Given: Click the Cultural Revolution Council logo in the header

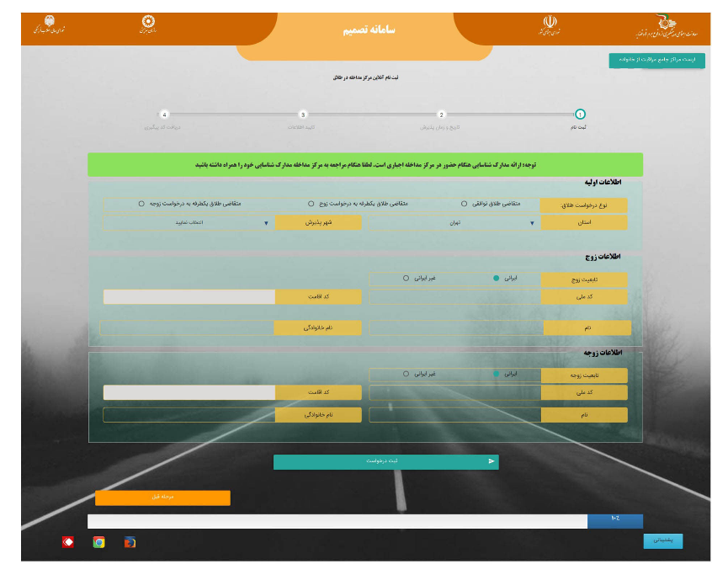Looking at the screenshot, I should (49, 24).
